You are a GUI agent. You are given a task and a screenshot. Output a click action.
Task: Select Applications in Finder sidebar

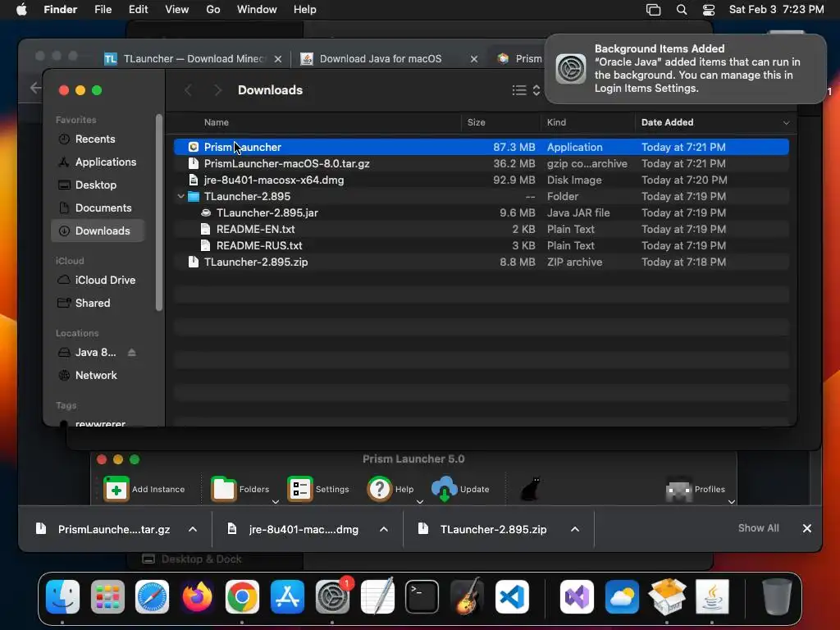point(98,162)
